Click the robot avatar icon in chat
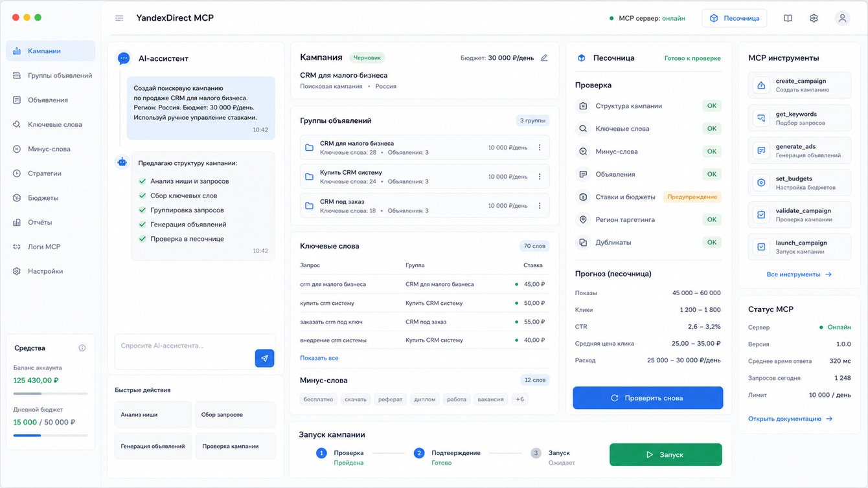 click(x=122, y=162)
